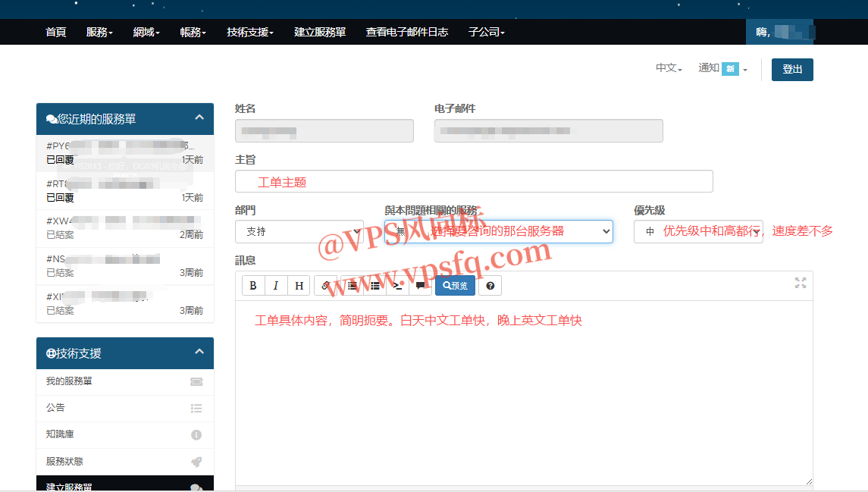Toggle bold formatting in message editor
This screenshot has width=868, height=492.
click(x=253, y=286)
